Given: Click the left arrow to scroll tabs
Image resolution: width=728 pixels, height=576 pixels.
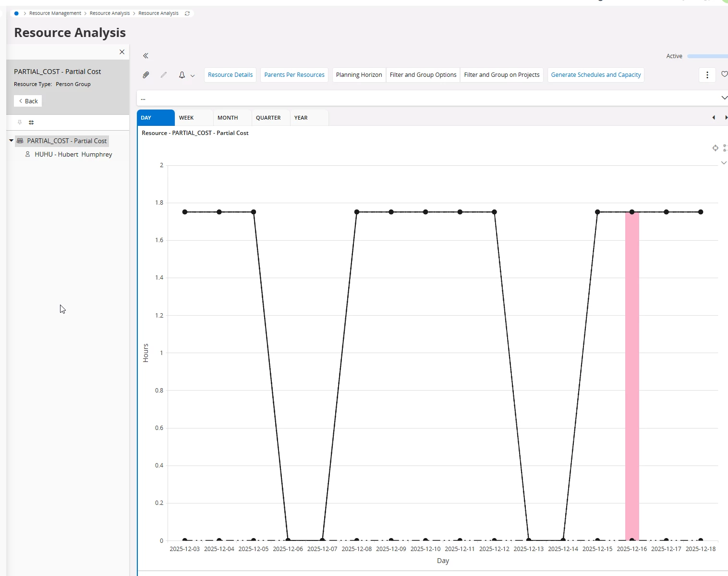Looking at the screenshot, I should (714, 118).
